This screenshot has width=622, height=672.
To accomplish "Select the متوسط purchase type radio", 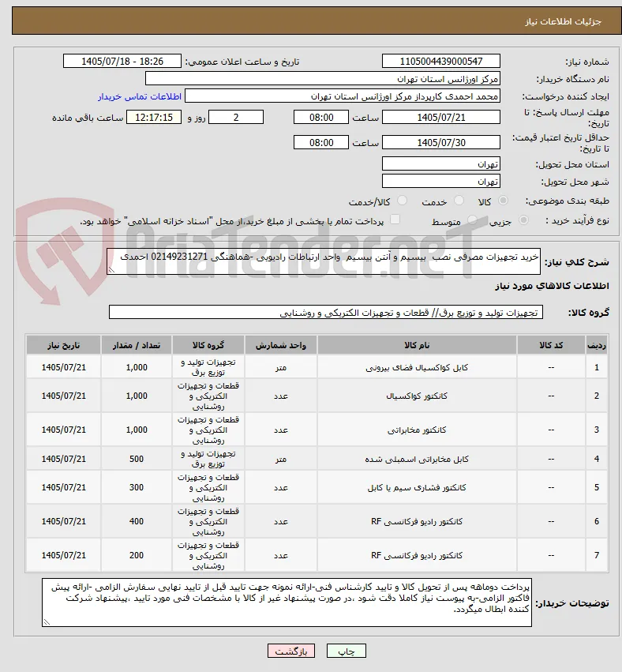I will (x=472, y=220).
